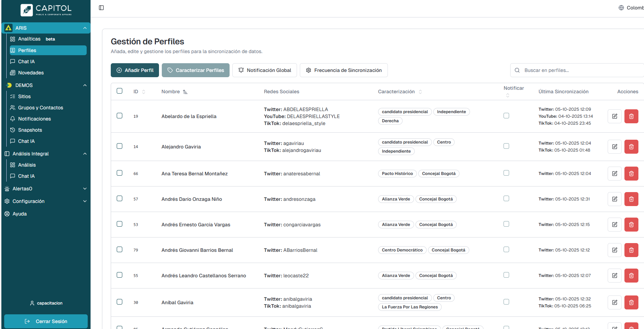This screenshot has width=644, height=329.
Task: Collapse the ARIS sidebar section
Action: [85, 28]
